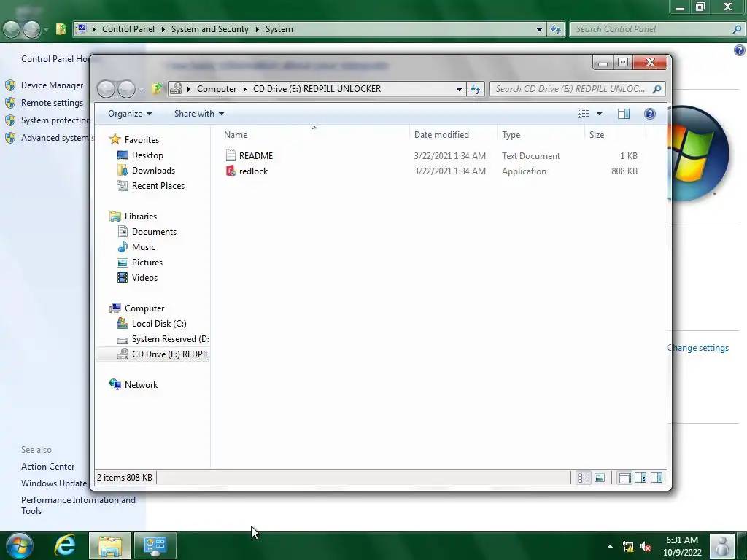The image size is (747, 560).
Task: Toggle the middle pane layout button in status bar
Action: (x=640, y=478)
